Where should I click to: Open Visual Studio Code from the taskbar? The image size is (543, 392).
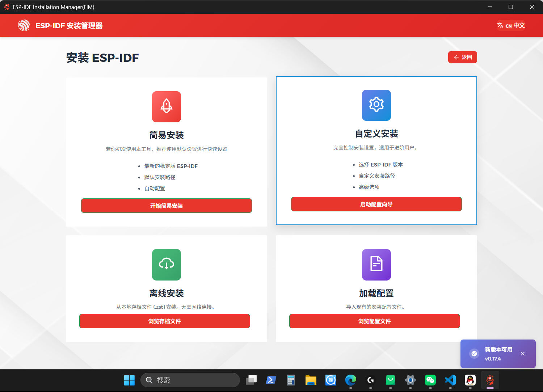[450, 380]
